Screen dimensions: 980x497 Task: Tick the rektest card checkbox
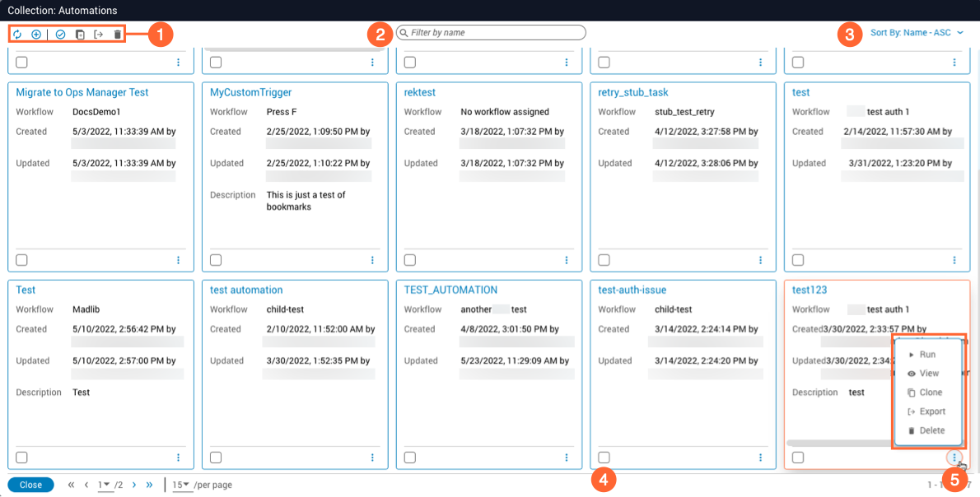click(x=409, y=260)
